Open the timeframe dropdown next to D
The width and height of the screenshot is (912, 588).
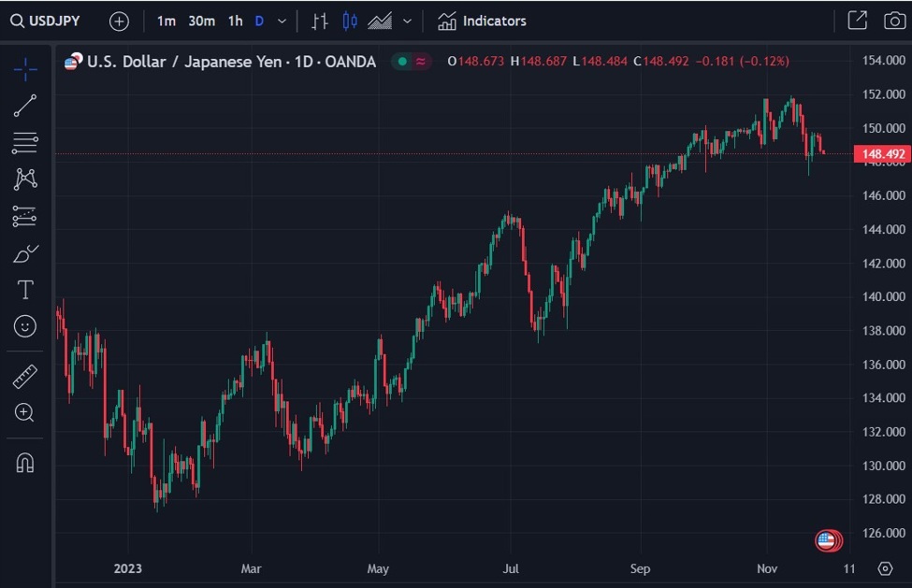[282, 20]
